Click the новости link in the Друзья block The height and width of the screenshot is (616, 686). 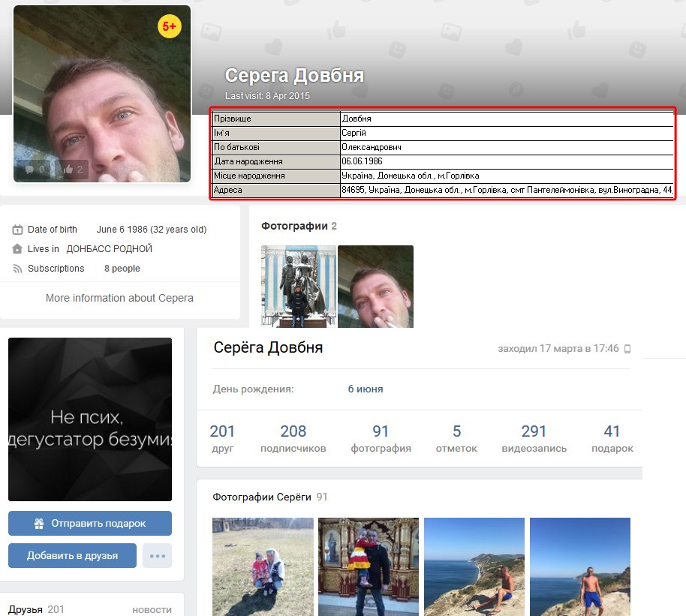click(x=152, y=610)
